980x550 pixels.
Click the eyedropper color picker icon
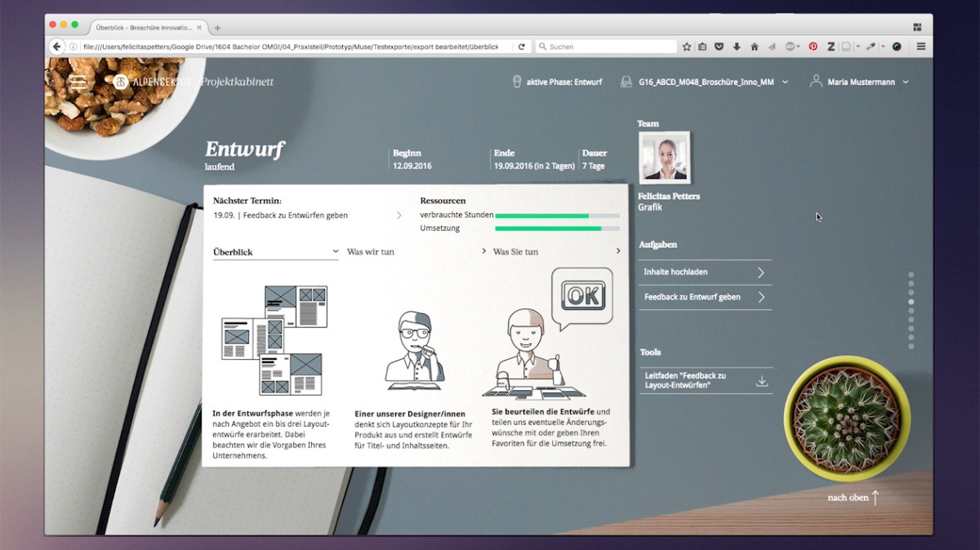point(871,47)
